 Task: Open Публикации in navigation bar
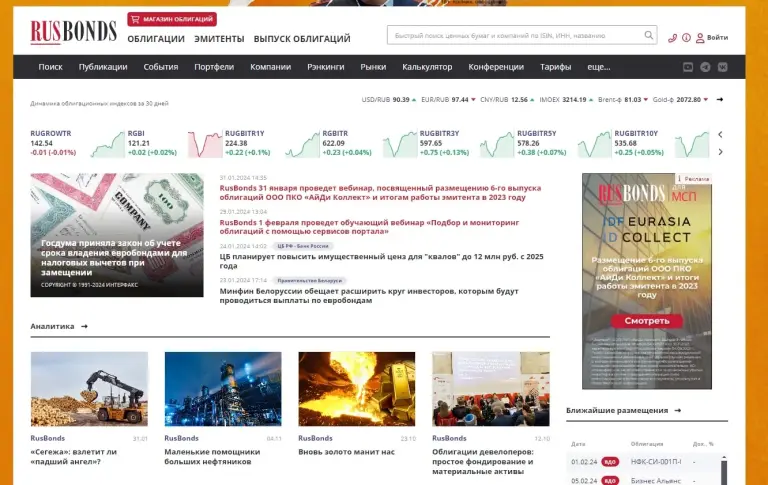103,67
